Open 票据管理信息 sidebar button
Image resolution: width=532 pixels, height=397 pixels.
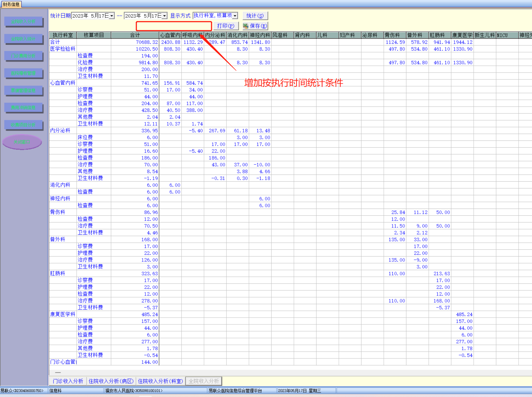(23, 90)
